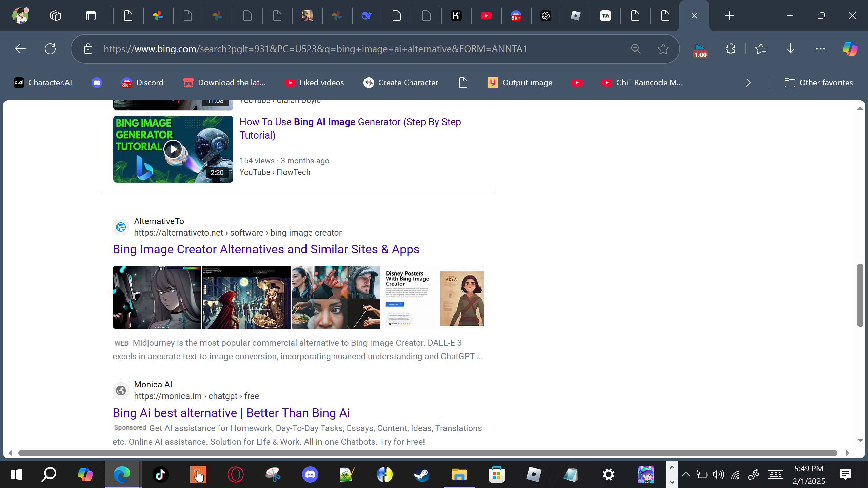
Task: Open Settings and more ellipsis menu
Action: 820,49
